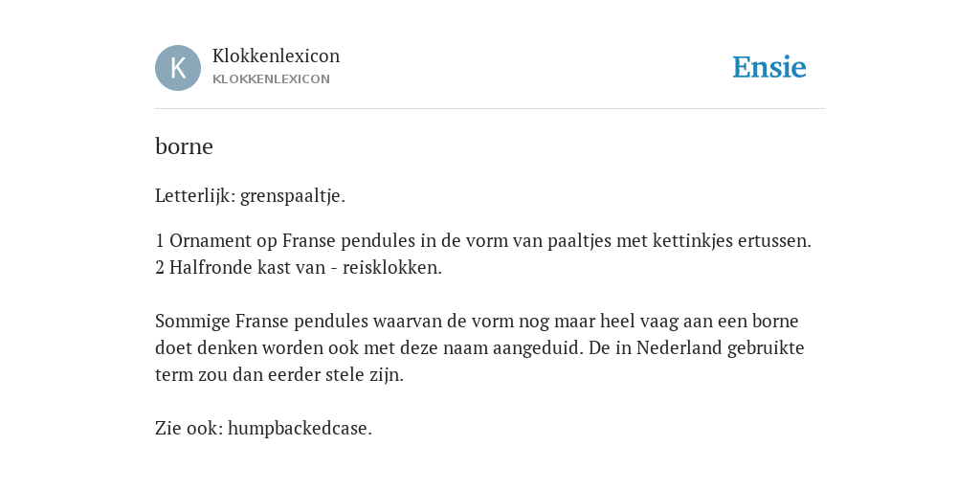Click the "Letterlijk:" label
Image resolution: width=980 pixels, height=490 pixels.
point(195,196)
